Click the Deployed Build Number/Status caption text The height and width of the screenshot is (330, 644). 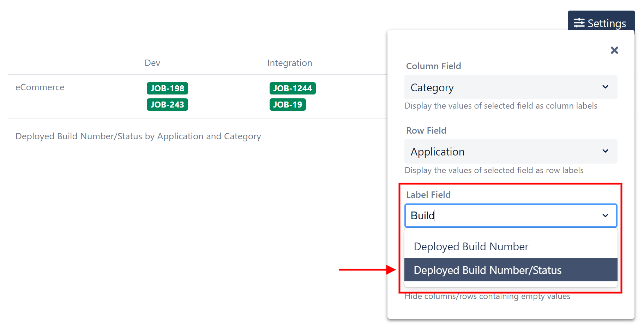coord(138,136)
